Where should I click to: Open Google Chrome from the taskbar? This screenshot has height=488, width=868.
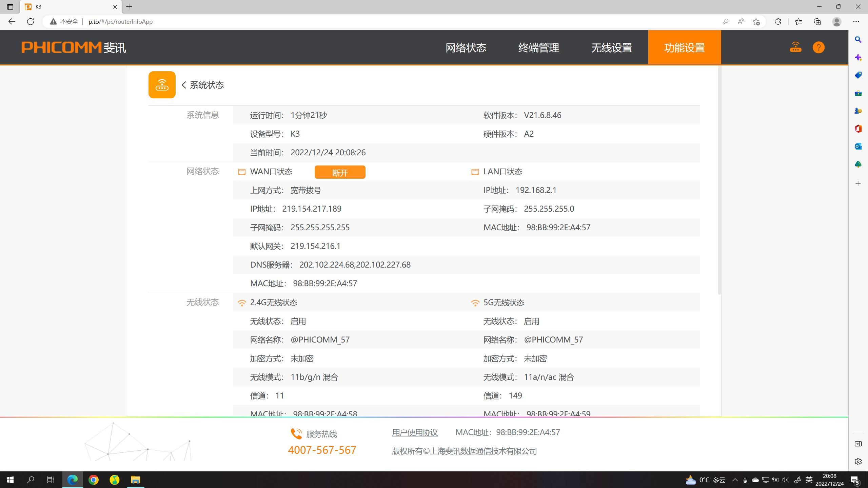tap(94, 480)
